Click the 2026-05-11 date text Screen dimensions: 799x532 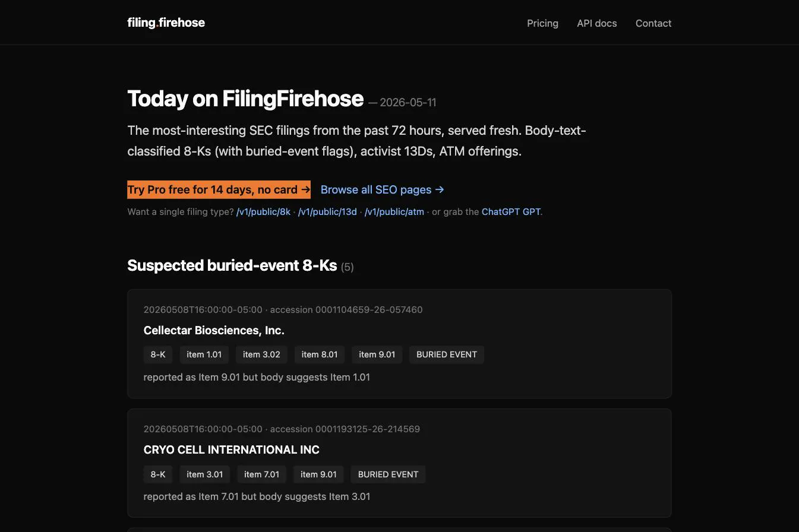[x=408, y=102]
